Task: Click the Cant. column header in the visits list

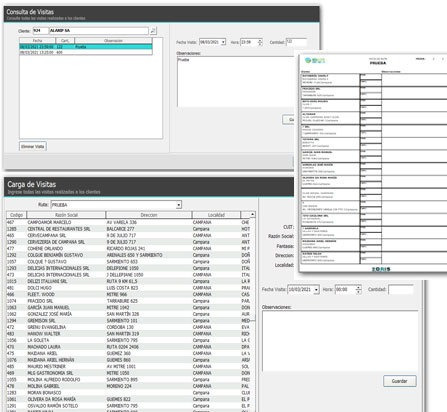Action: coord(65,41)
